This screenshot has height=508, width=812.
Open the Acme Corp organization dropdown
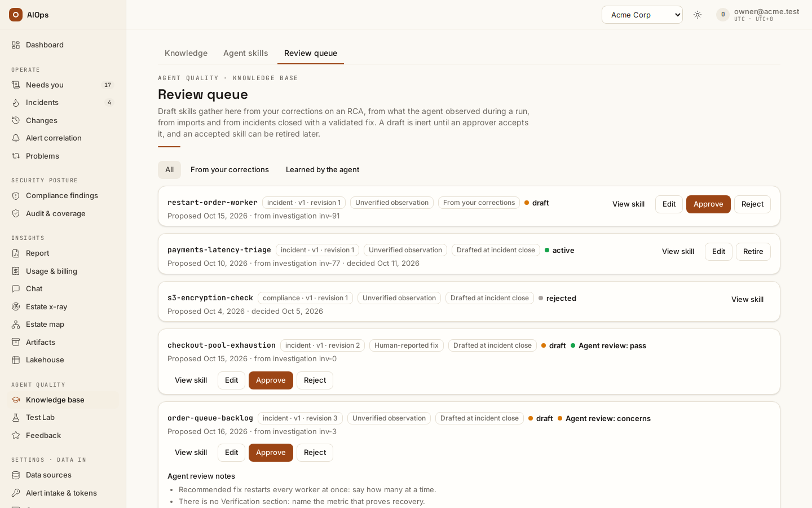(x=642, y=15)
